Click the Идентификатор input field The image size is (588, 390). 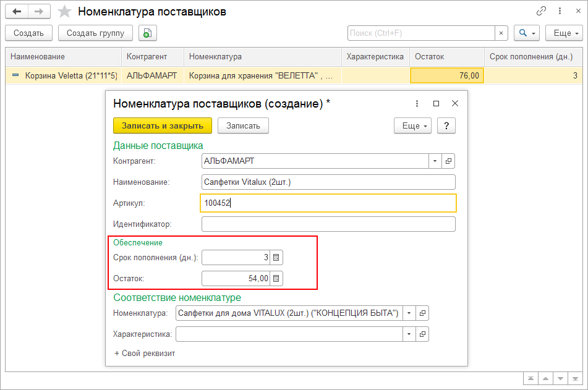[x=328, y=224]
